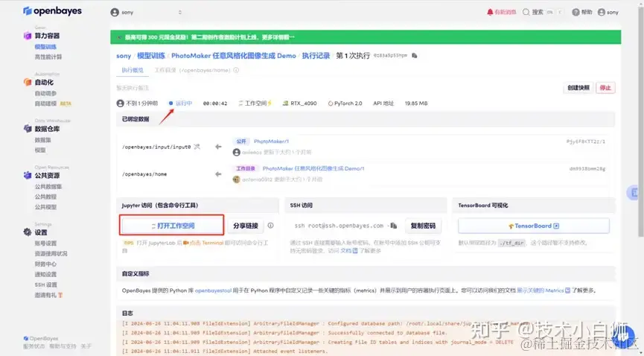Click the 创建快照 button
This screenshot has width=644, height=356.
click(x=578, y=88)
